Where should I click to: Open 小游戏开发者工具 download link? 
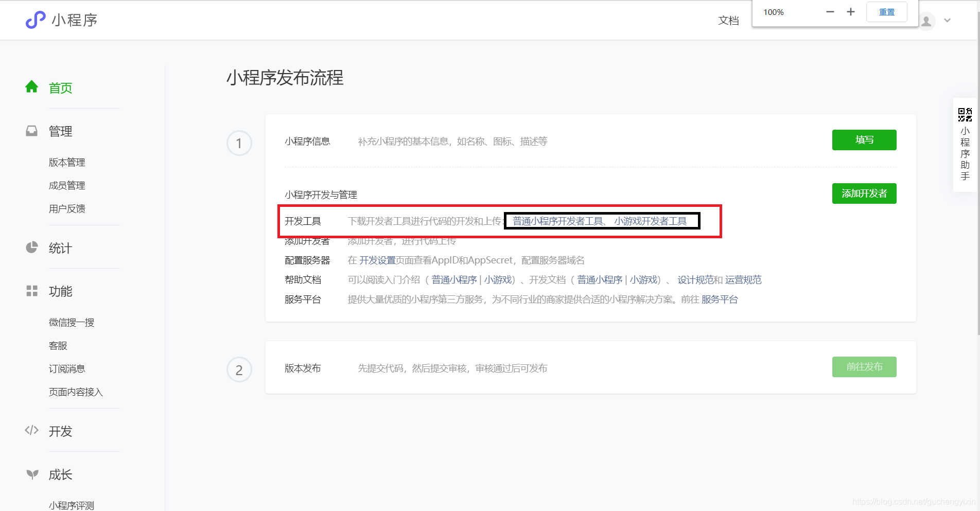pyautogui.click(x=650, y=221)
